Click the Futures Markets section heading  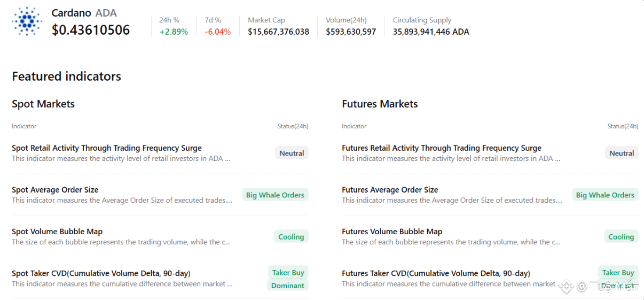tap(380, 104)
